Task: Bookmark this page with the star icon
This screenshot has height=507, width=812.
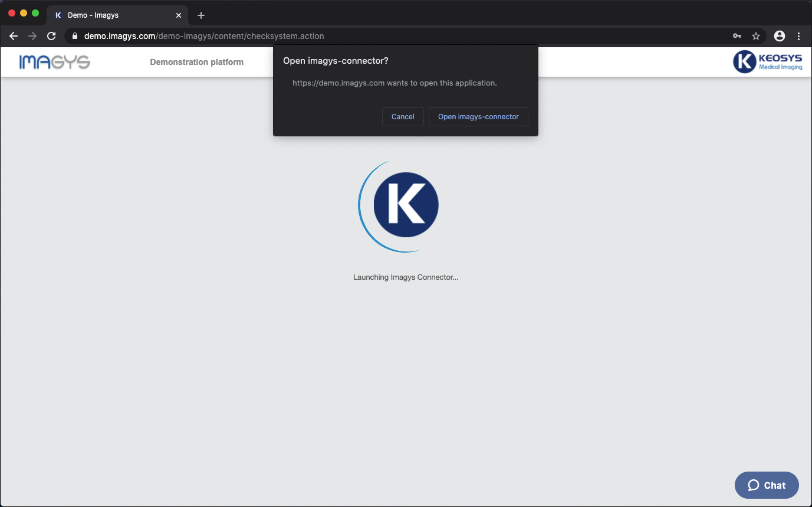Action: 756,36
